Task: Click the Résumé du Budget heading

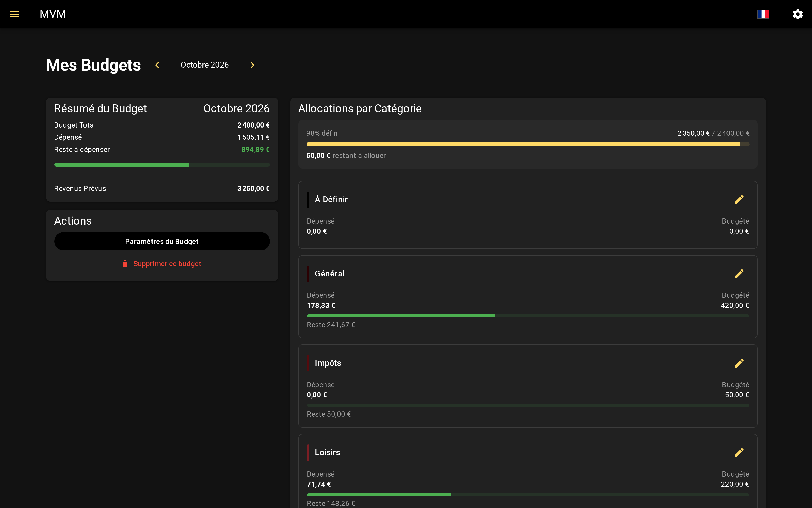Action: (x=100, y=108)
